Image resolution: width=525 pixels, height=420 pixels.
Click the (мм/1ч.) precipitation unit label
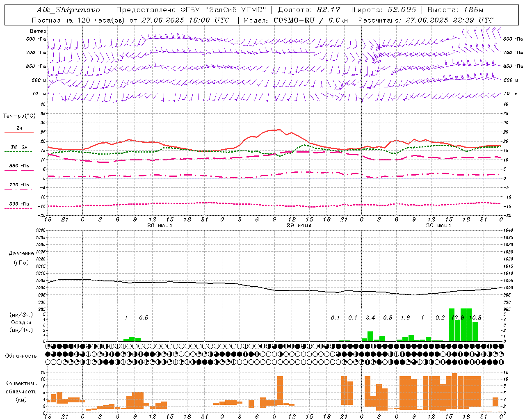[x=21, y=330]
